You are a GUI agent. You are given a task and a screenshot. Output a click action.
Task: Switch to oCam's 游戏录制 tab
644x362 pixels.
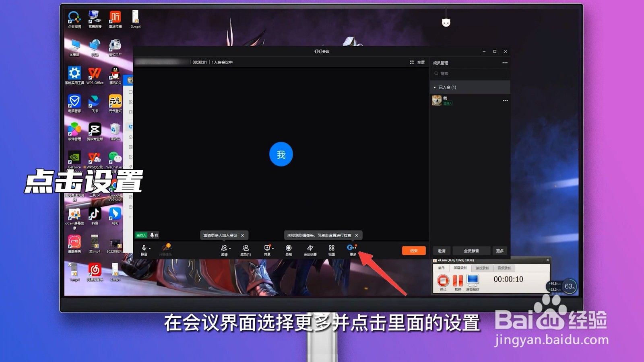tap(482, 268)
